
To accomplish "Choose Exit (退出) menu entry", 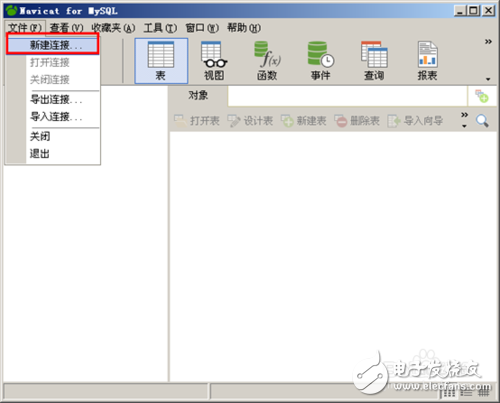I will [x=53, y=154].
